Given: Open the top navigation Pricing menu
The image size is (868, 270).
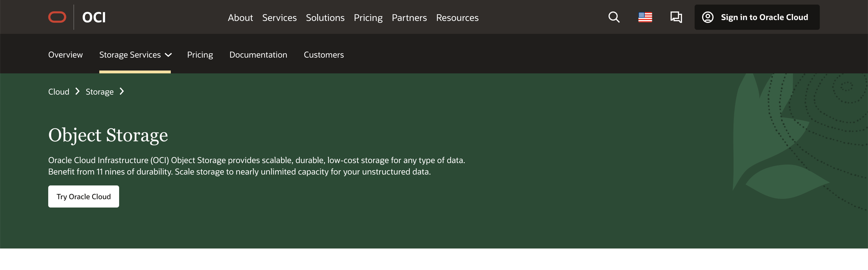Looking at the screenshot, I should pyautogui.click(x=368, y=17).
